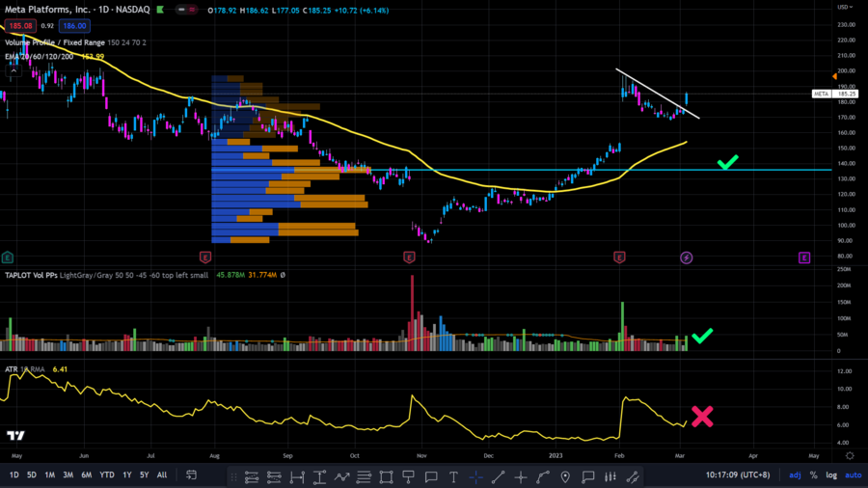Toggle the market status pill indicator

[186, 10]
